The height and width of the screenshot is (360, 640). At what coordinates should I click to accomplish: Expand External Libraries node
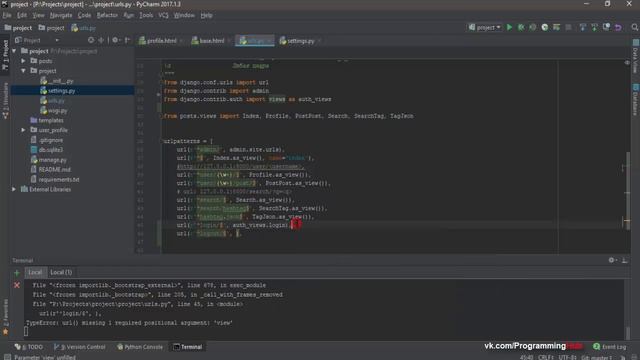(x=14, y=189)
